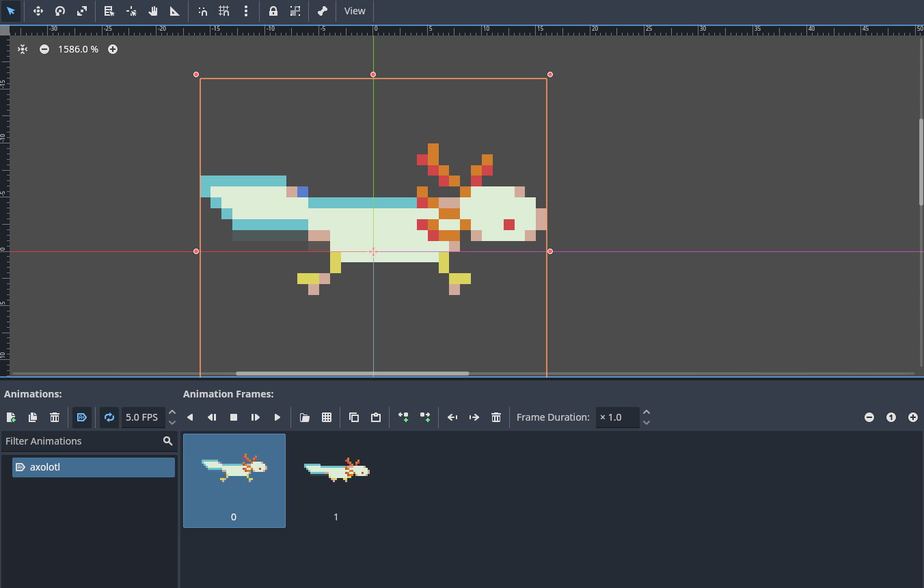The width and height of the screenshot is (924, 588).
Task: Toggle smart snapping magnet icon
Action: (203, 11)
